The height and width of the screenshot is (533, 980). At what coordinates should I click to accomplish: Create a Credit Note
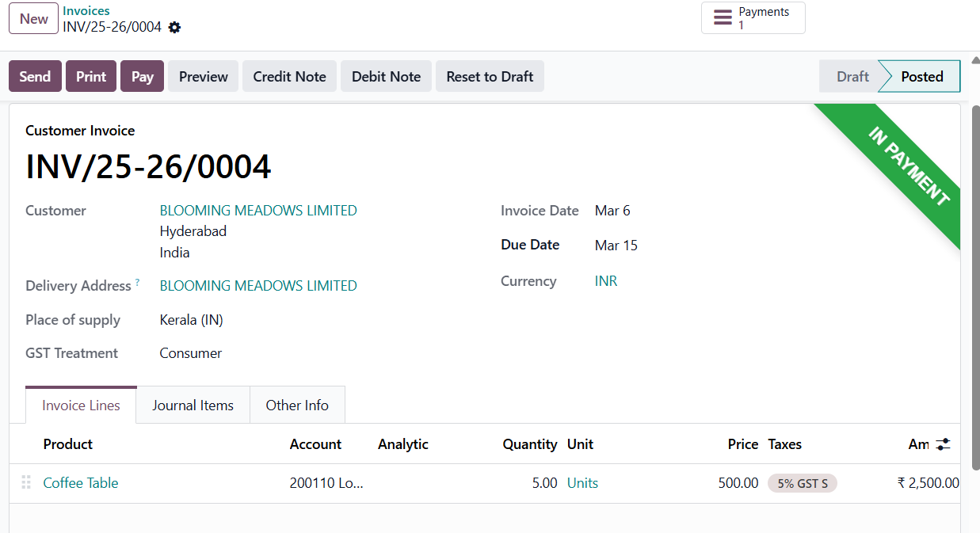[289, 77]
